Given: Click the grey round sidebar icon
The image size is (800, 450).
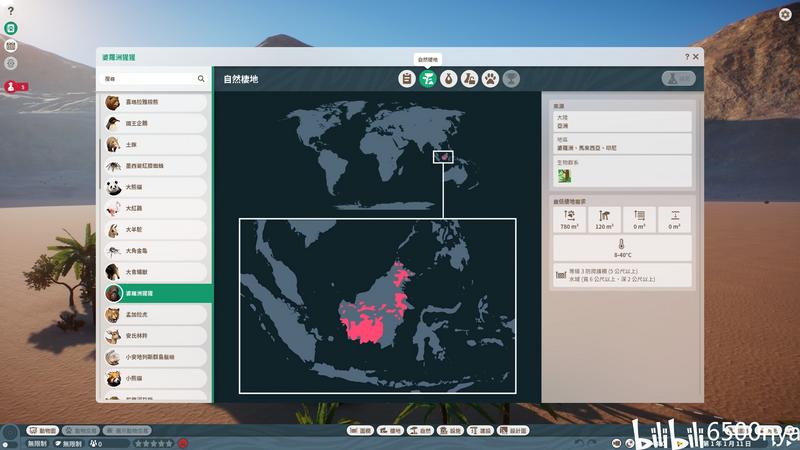Looking at the screenshot, I should pos(11,63).
